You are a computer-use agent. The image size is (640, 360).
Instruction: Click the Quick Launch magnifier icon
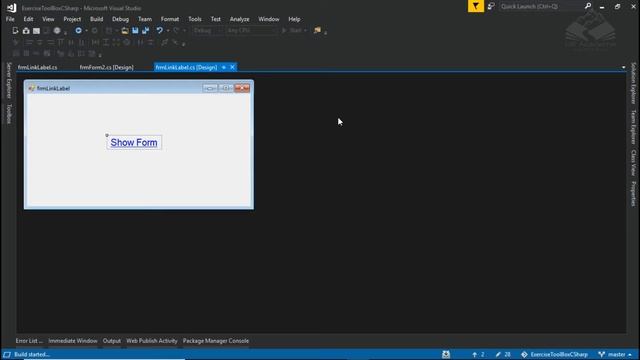(x=588, y=6)
